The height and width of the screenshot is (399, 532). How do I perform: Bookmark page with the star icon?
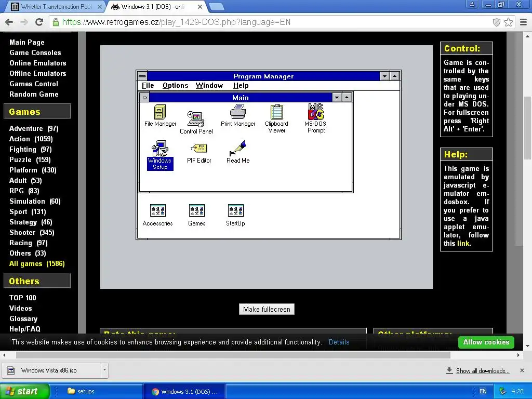(x=508, y=22)
